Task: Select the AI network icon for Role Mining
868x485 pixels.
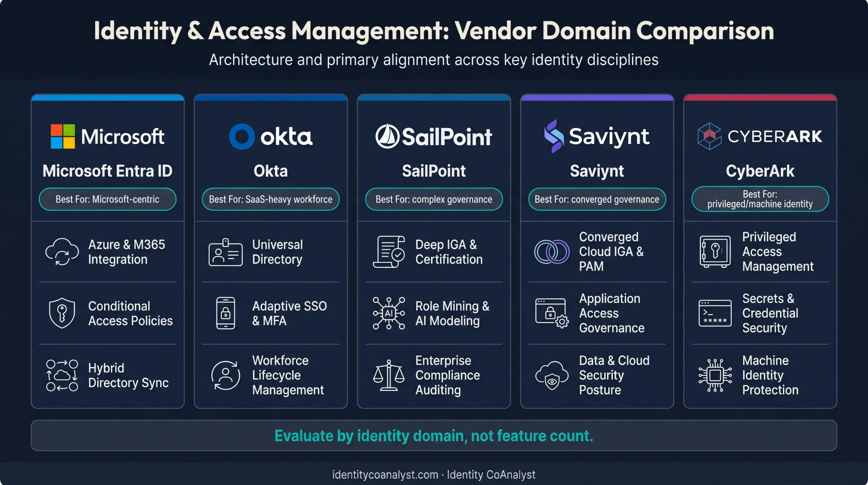Action: pos(389,313)
